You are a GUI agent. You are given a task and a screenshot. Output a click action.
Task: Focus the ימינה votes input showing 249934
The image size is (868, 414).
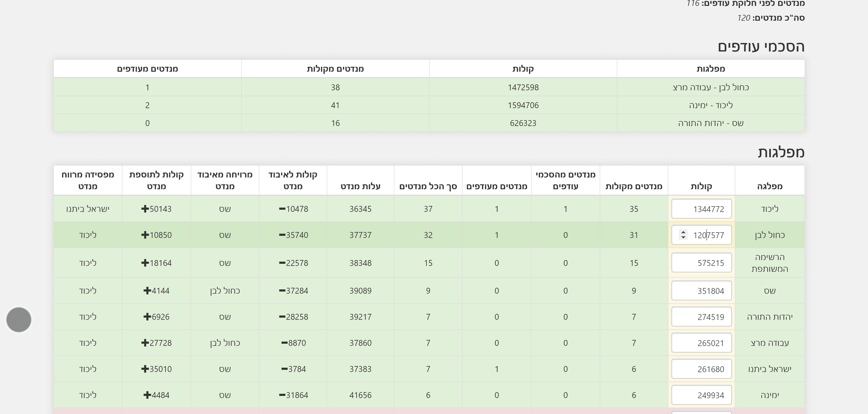click(701, 395)
